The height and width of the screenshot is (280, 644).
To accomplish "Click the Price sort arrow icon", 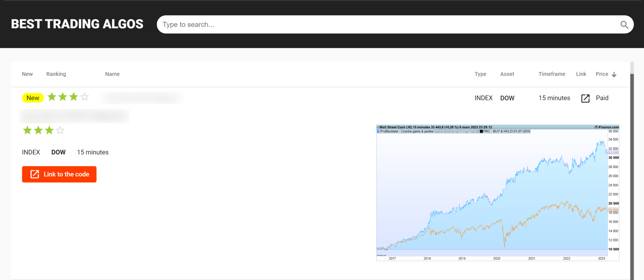I will click(x=614, y=74).
